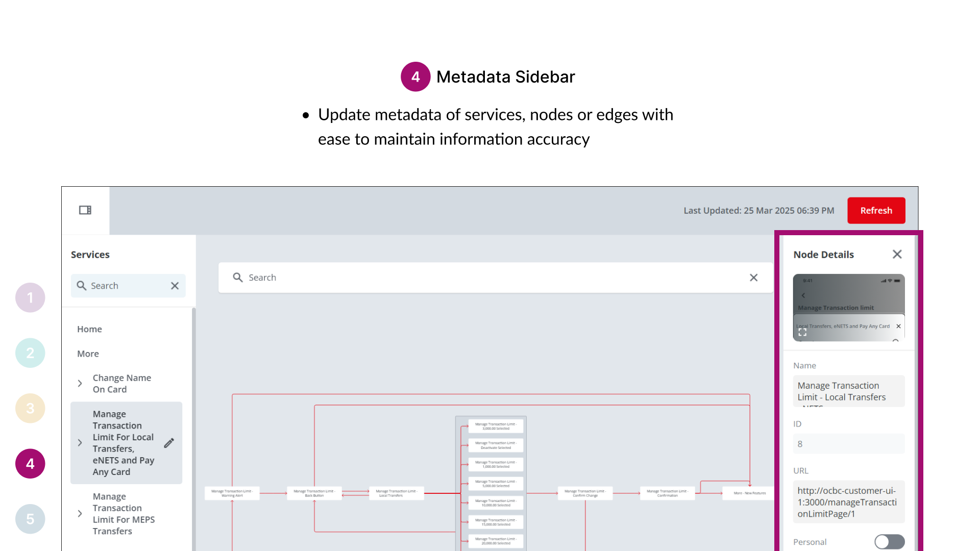Clear the Services search field
Image resolution: width=980 pixels, height=551 pixels.
(175, 286)
